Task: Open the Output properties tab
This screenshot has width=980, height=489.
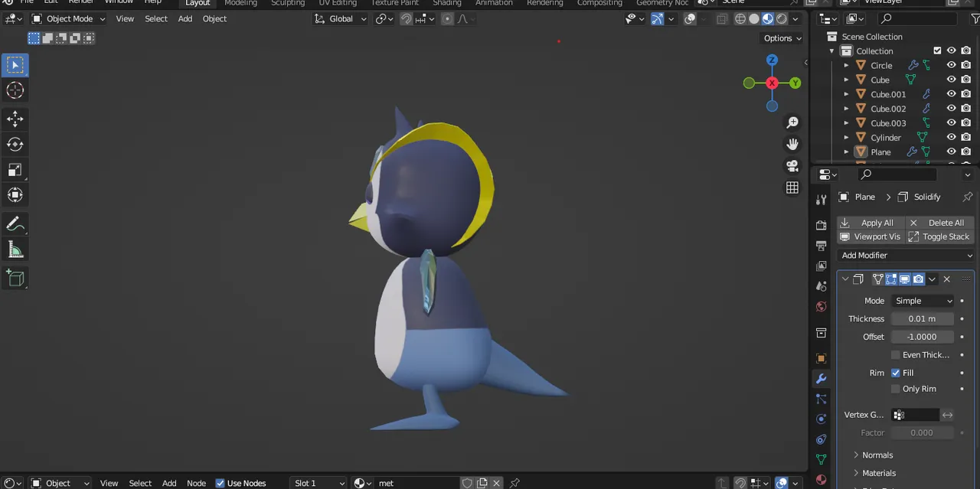Action: pyautogui.click(x=822, y=246)
